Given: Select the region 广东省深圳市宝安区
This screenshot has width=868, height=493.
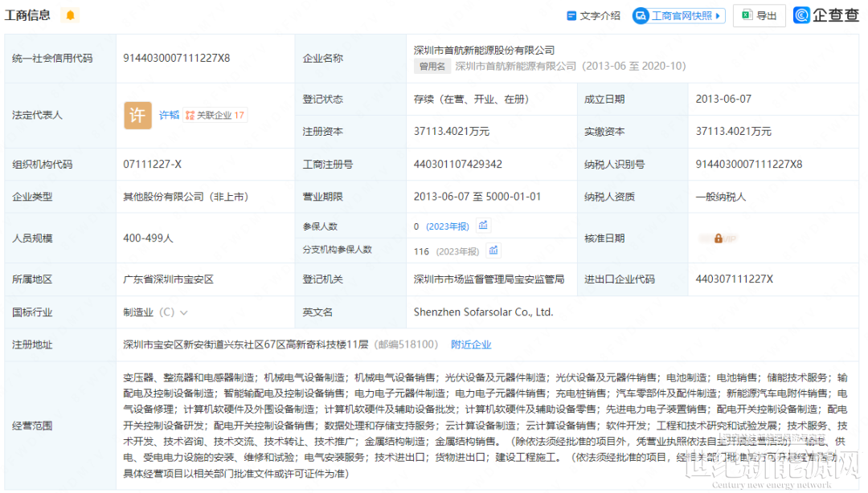Looking at the screenshot, I should pyautogui.click(x=168, y=279).
